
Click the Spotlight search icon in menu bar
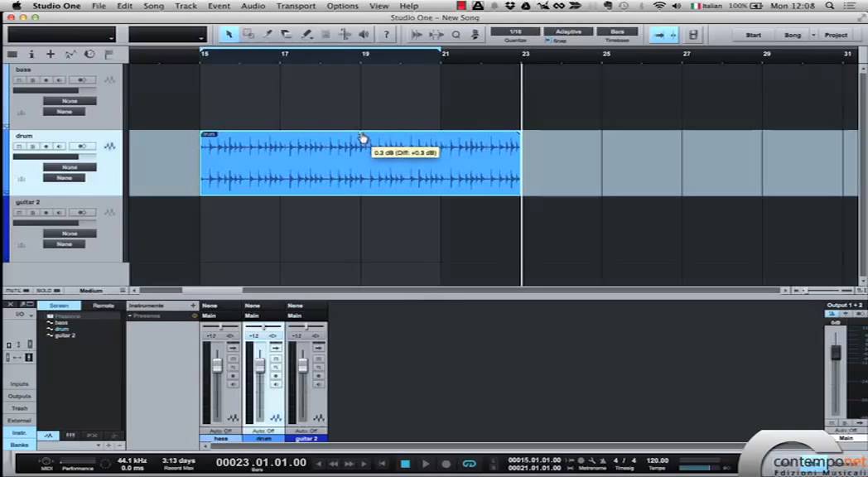(829, 6)
